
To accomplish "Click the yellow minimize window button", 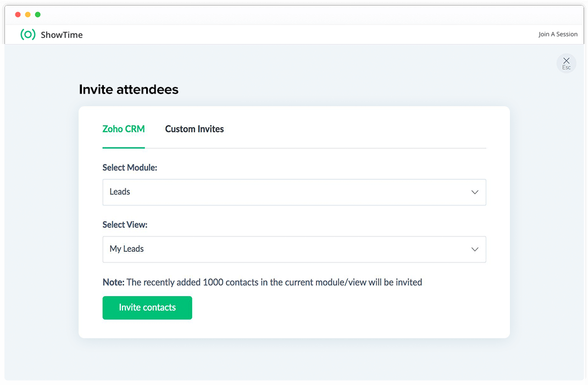I will click(27, 14).
